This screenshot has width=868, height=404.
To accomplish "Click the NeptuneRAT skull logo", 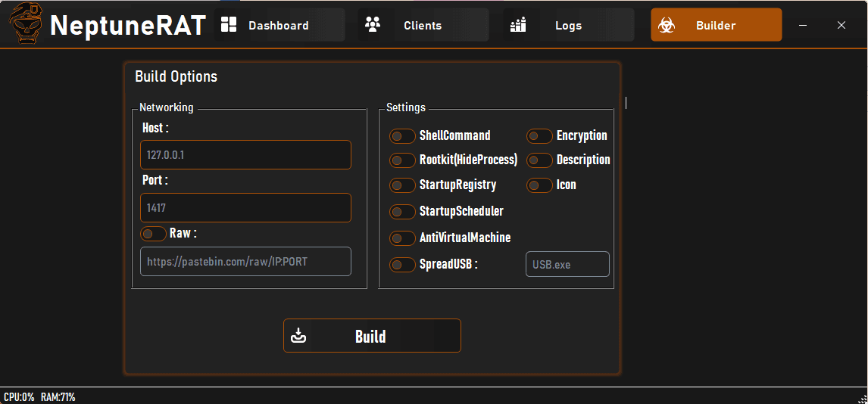I will point(26,23).
